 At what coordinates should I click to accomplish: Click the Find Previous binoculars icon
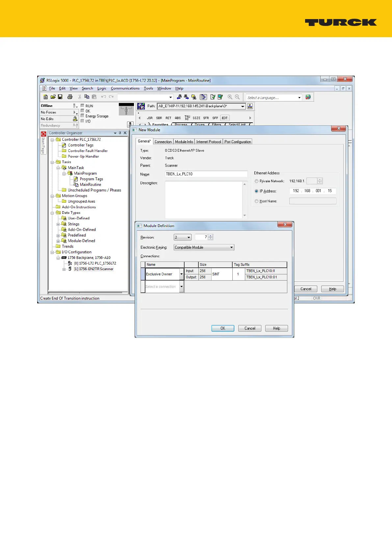179,97
